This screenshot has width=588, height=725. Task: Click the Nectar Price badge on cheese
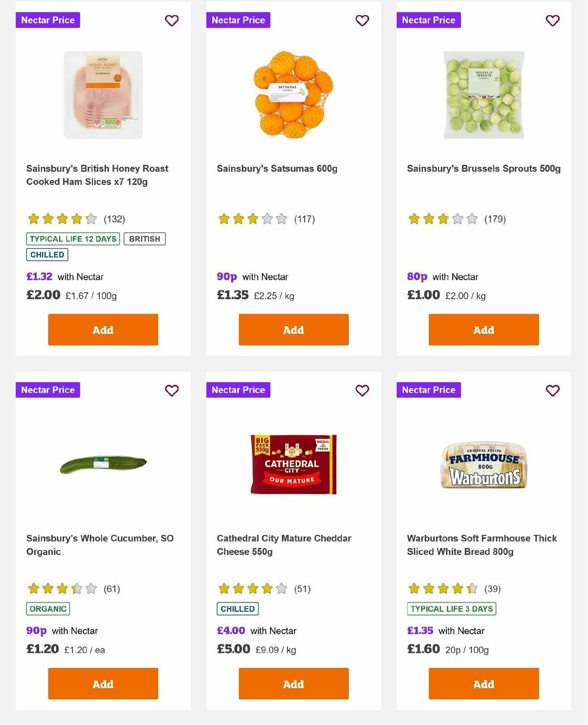[238, 390]
